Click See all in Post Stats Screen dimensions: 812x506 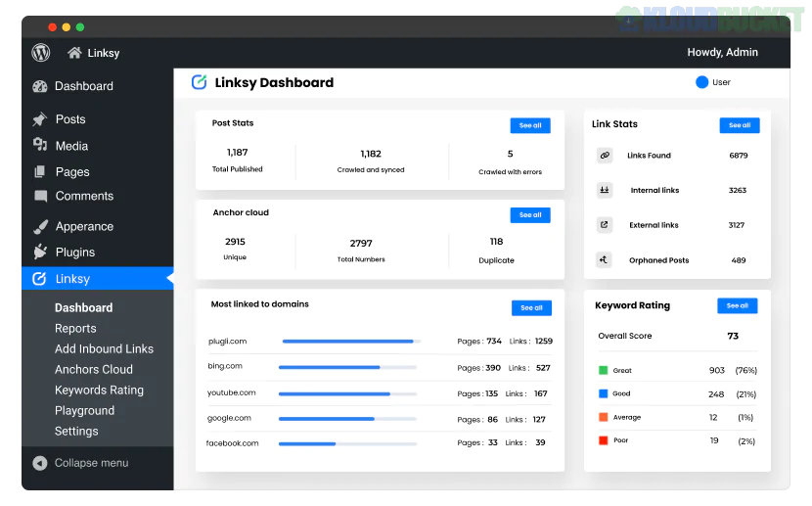(530, 125)
